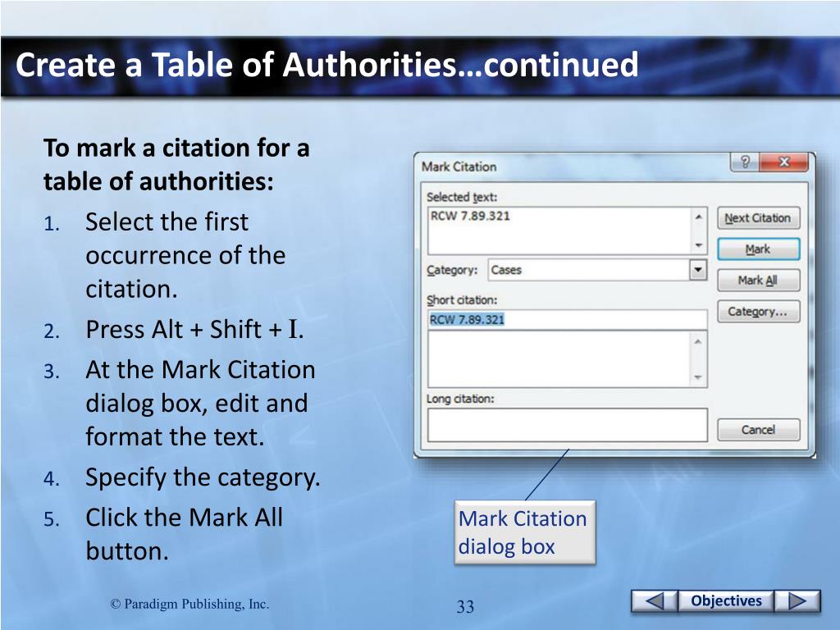Click the 'Click the Mark All button' step
This screenshot has height=630, width=840.
point(184,534)
